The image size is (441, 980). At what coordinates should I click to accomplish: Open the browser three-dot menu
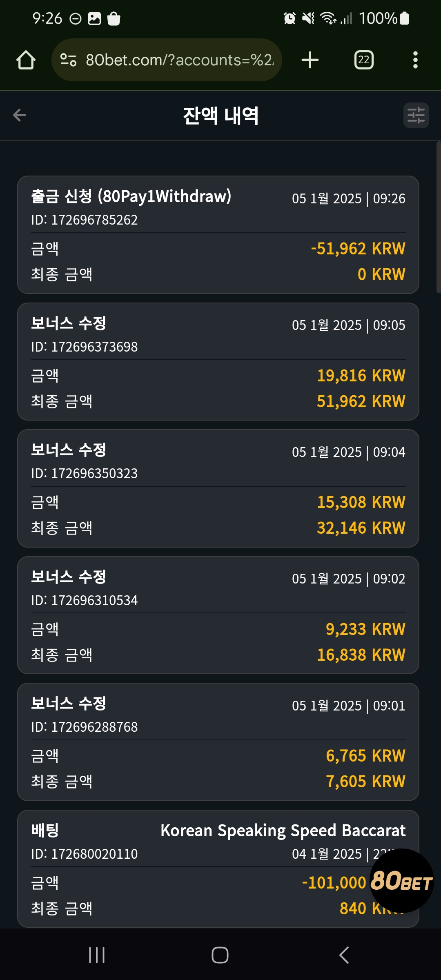point(415,60)
